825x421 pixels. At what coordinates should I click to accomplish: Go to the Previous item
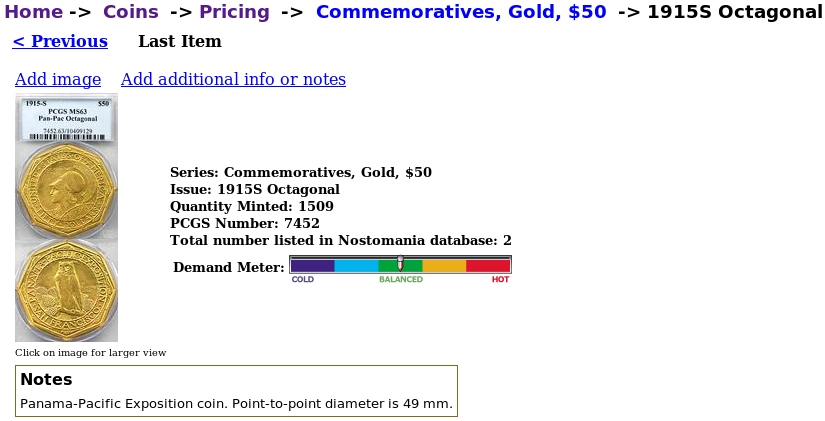point(60,41)
